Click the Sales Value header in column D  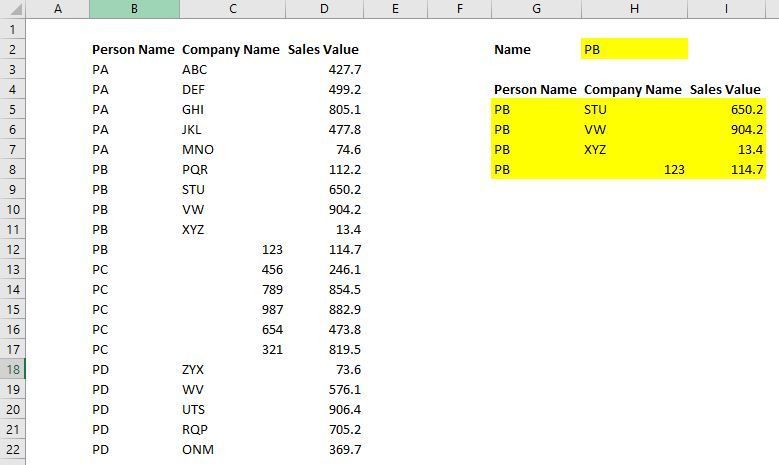[323, 50]
